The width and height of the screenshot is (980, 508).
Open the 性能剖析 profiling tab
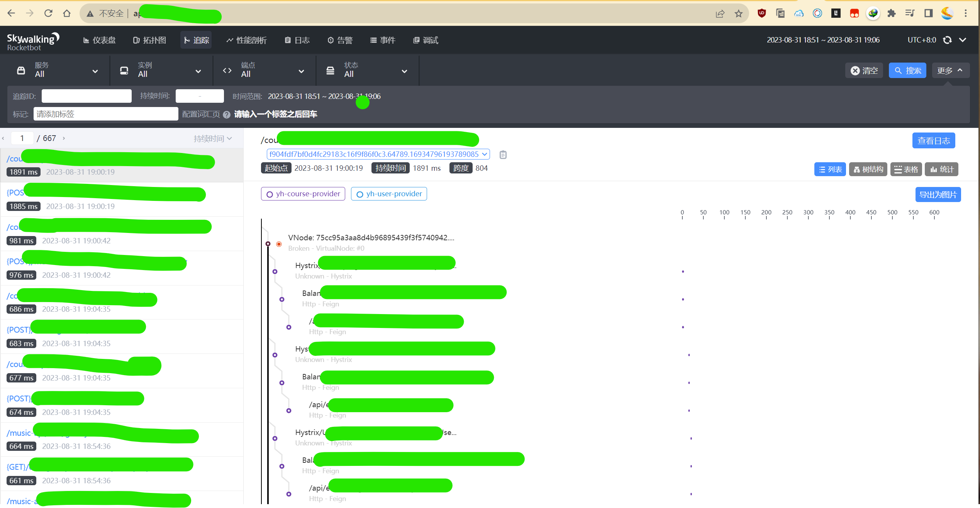click(246, 40)
